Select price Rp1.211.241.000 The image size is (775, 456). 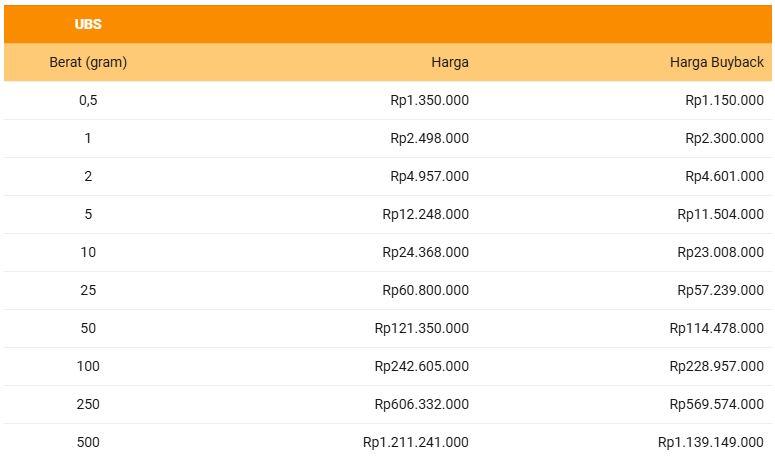pos(415,442)
